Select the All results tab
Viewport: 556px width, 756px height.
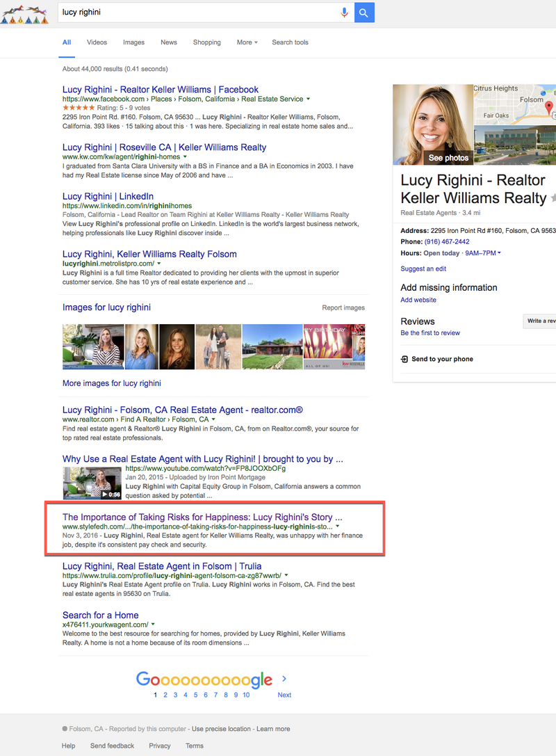pyautogui.click(x=67, y=42)
